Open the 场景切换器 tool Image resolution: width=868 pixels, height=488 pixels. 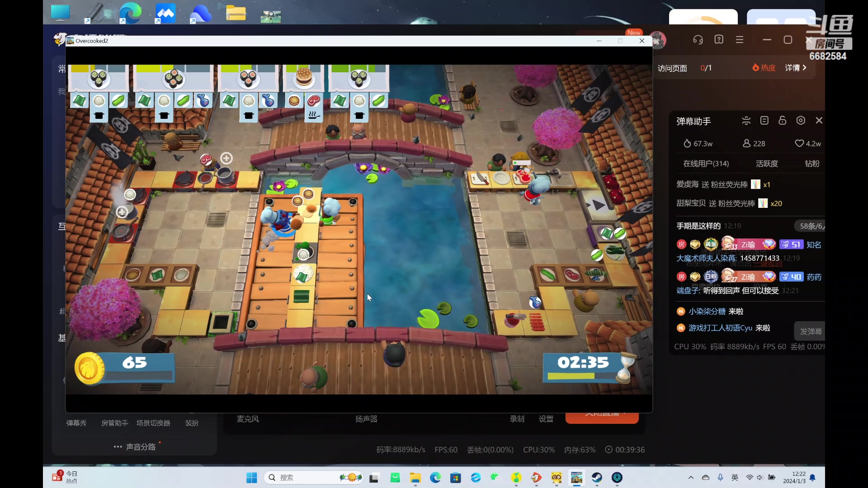pyautogui.click(x=153, y=423)
